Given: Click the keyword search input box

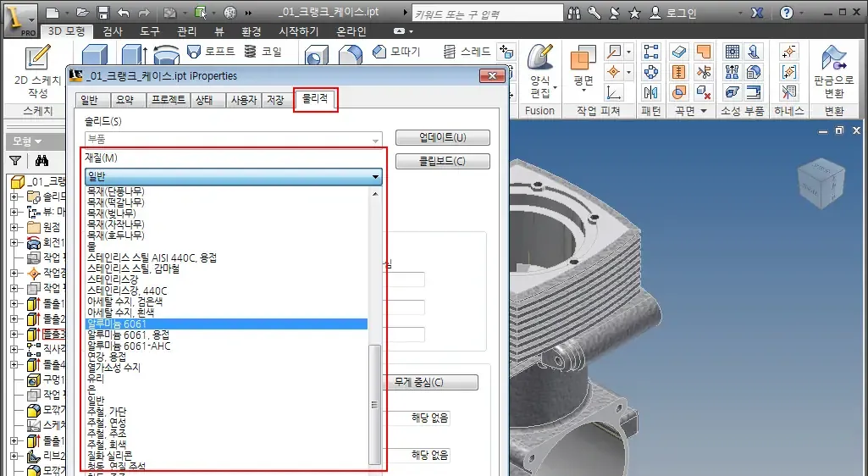Looking at the screenshot, I should (x=487, y=14).
